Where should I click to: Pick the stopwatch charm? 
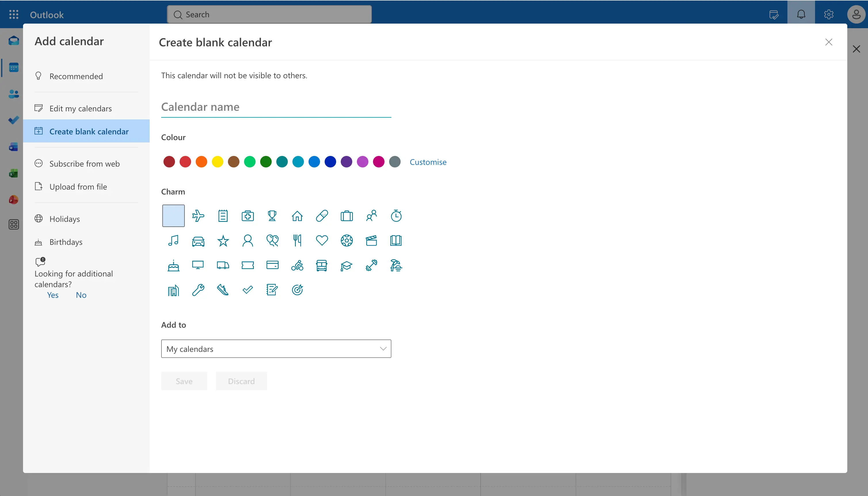[x=396, y=216]
